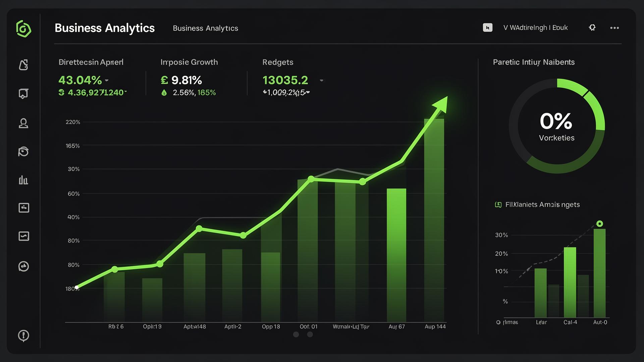Select the first pagination dot below chart
The height and width of the screenshot is (362, 644).
296,334
